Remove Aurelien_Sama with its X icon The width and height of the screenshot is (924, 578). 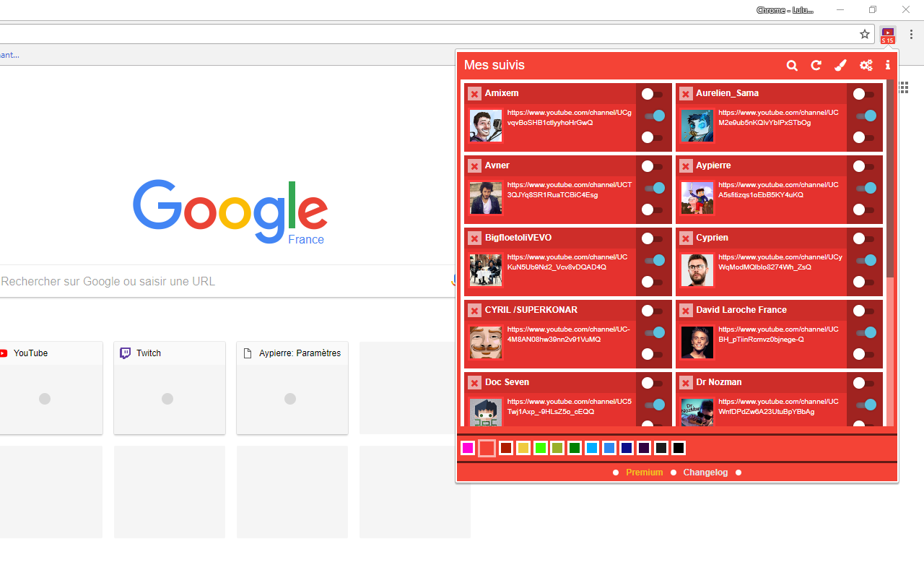pyautogui.click(x=686, y=94)
